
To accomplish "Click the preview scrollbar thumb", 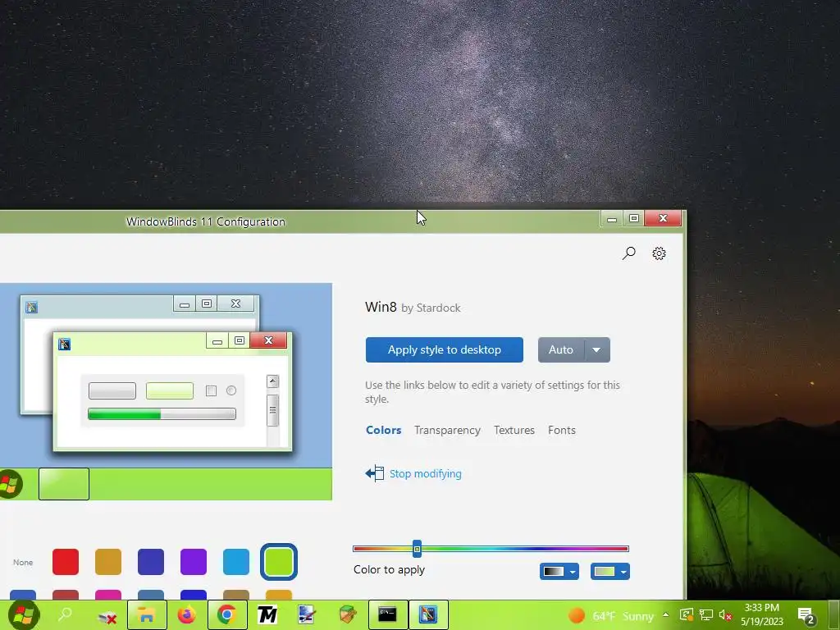I will pyautogui.click(x=272, y=410).
